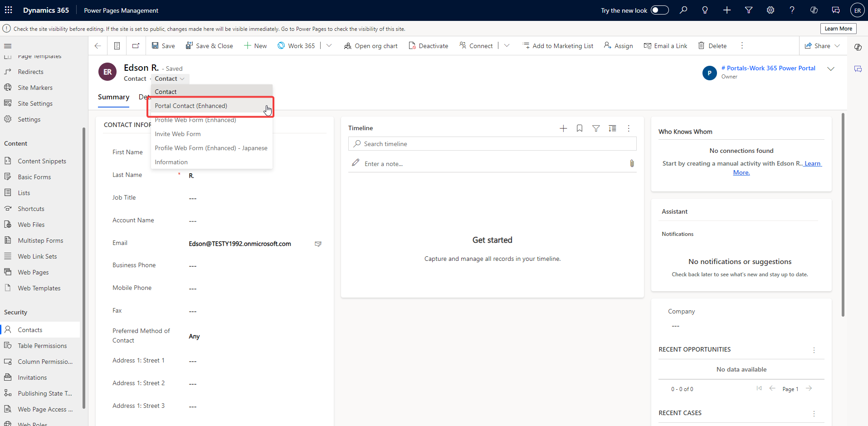Click the ER user account avatar in the top bar
This screenshot has width=868, height=426.
click(858, 10)
